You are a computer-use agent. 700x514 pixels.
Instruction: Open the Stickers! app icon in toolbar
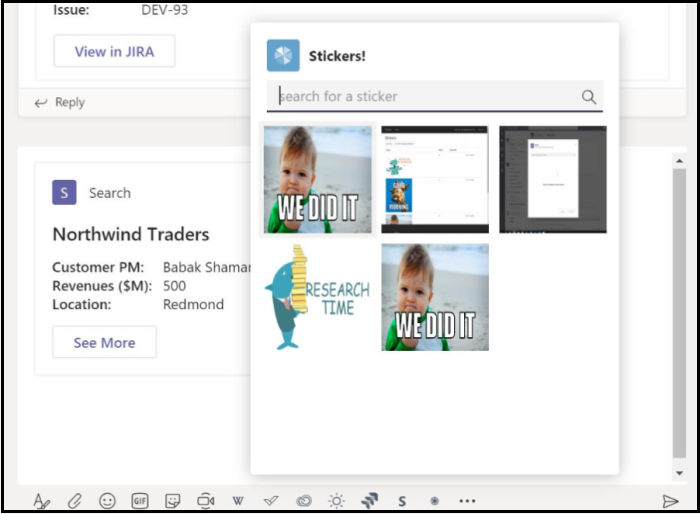click(434, 501)
